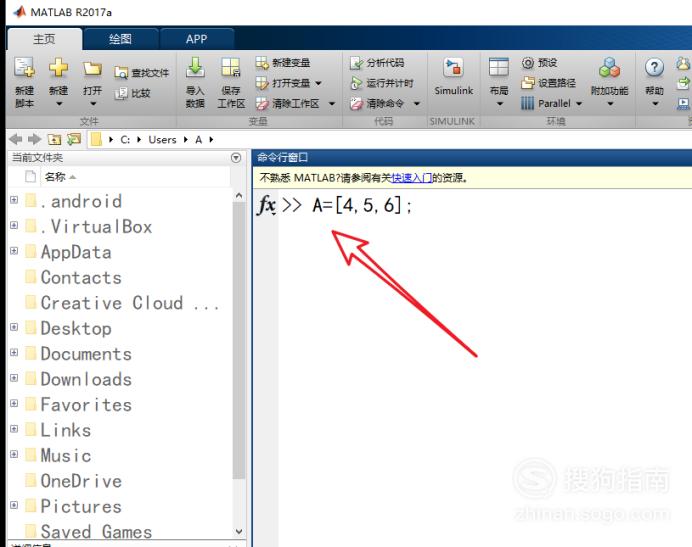Click Open Variable (打开变量) icon
The width and height of the screenshot is (692, 547).
tap(262, 83)
